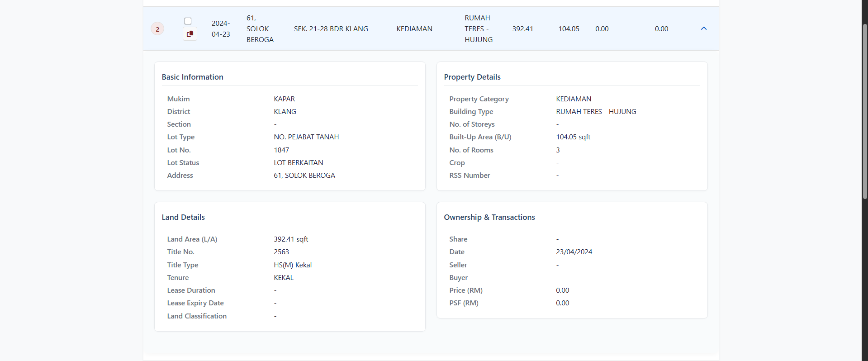Click the Lot No. value 1847
The width and height of the screenshot is (868, 361).
click(281, 150)
